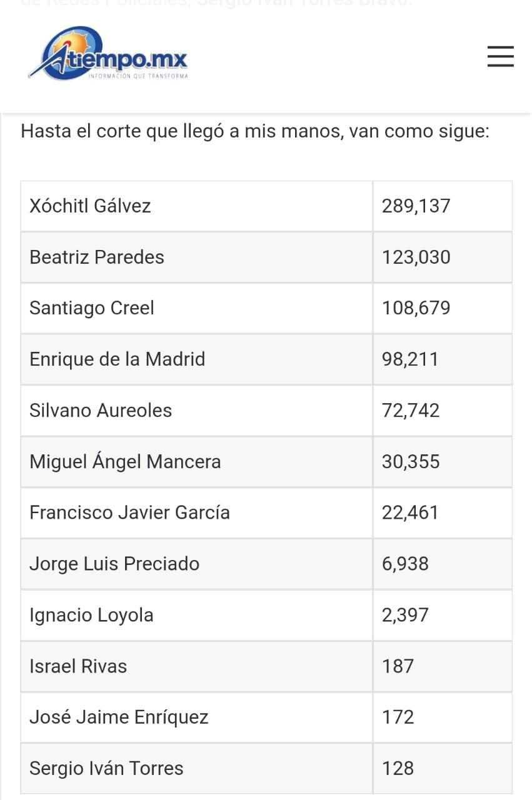Click the Atiempo.mx logo
This screenshot has width=532, height=800.
click(x=108, y=54)
